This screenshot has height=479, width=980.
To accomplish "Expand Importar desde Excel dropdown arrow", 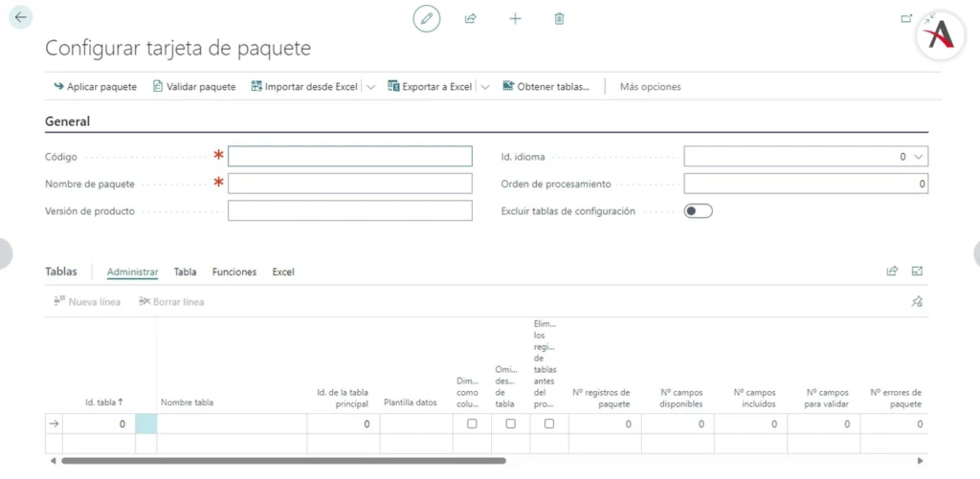I will (x=370, y=87).
